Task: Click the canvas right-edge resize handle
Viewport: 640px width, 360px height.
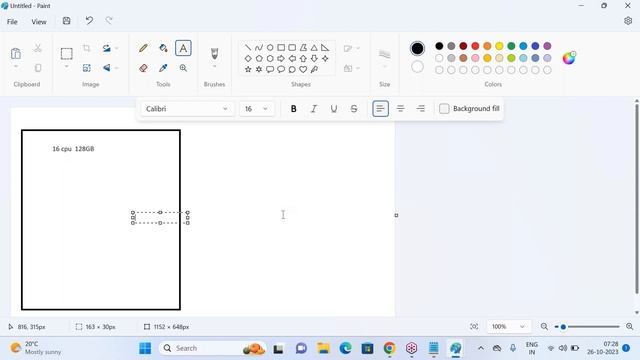Action: (396, 215)
